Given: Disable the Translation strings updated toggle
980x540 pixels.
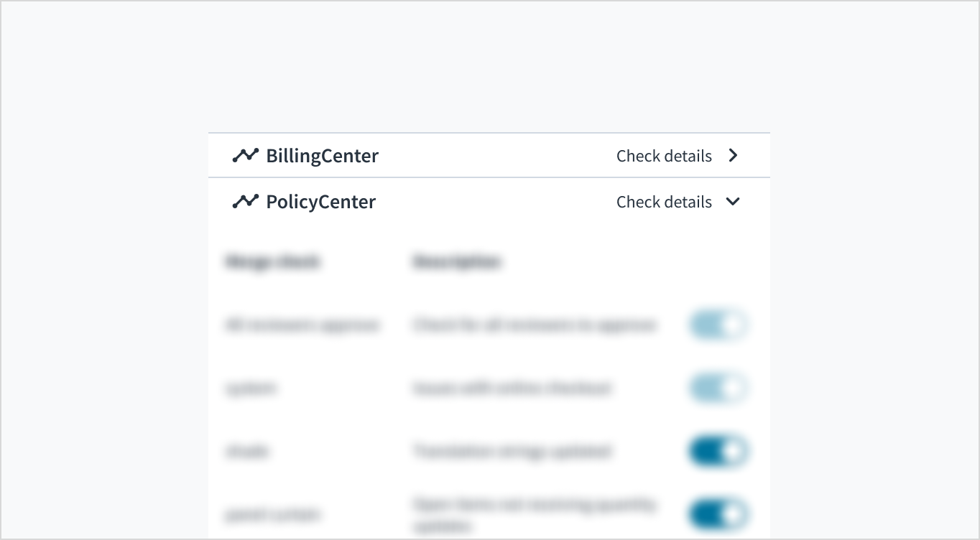Looking at the screenshot, I should [718, 452].
